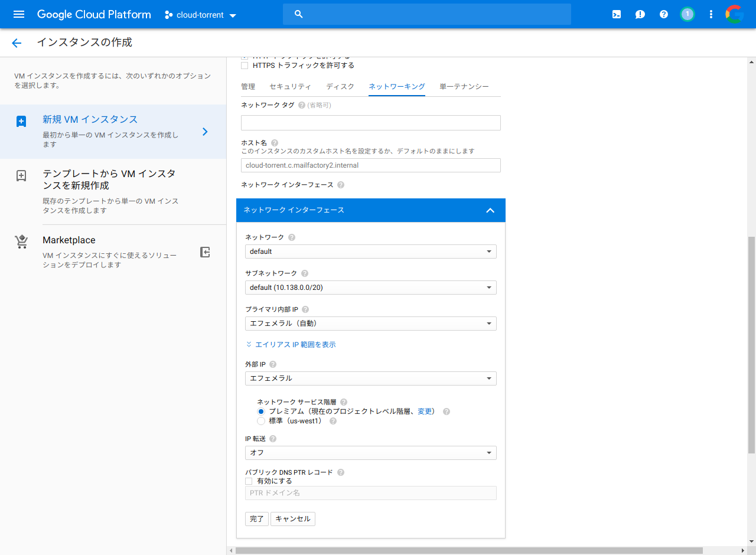
Task: Click help icon next to プレミアム option
Action: point(447,412)
